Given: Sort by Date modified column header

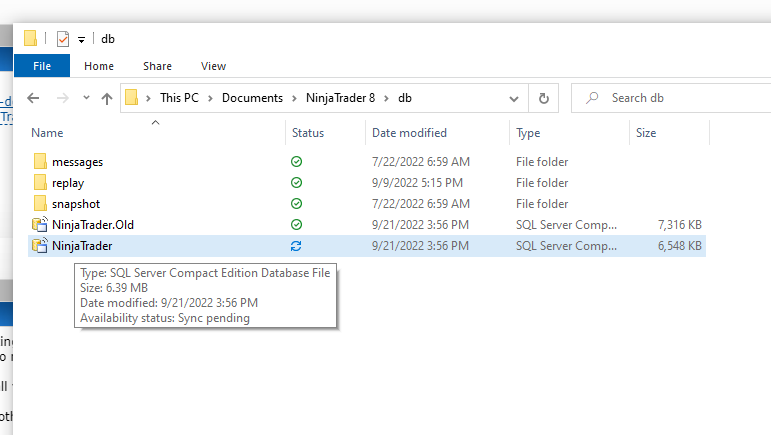Looking at the screenshot, I should (x=409, y=133).
